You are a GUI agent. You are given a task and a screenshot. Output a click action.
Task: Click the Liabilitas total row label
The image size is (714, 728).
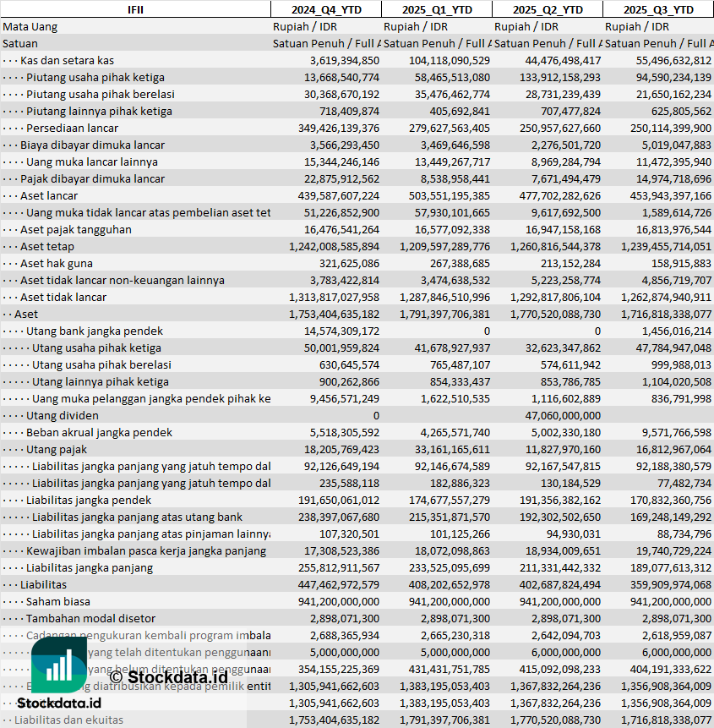click(44, 585)
